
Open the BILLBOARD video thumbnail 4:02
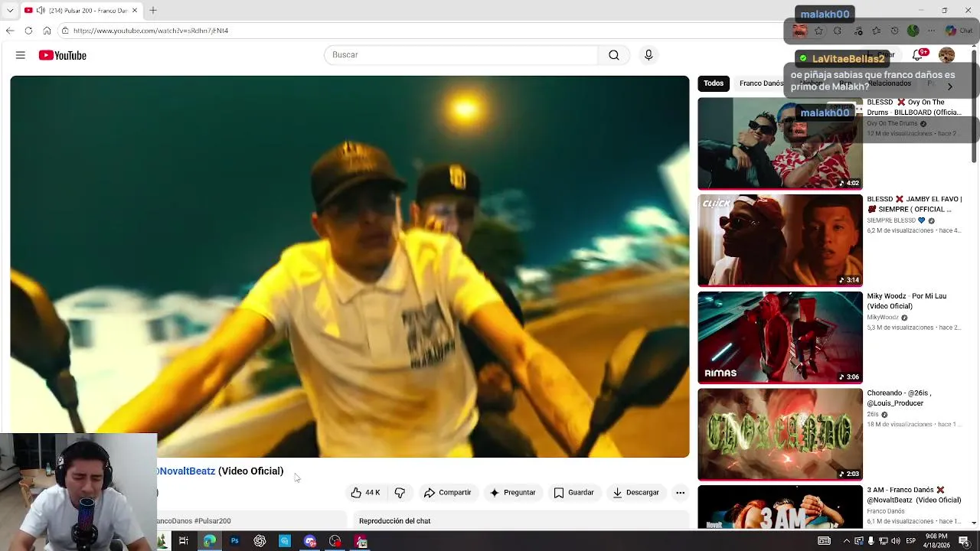[780, 144]
